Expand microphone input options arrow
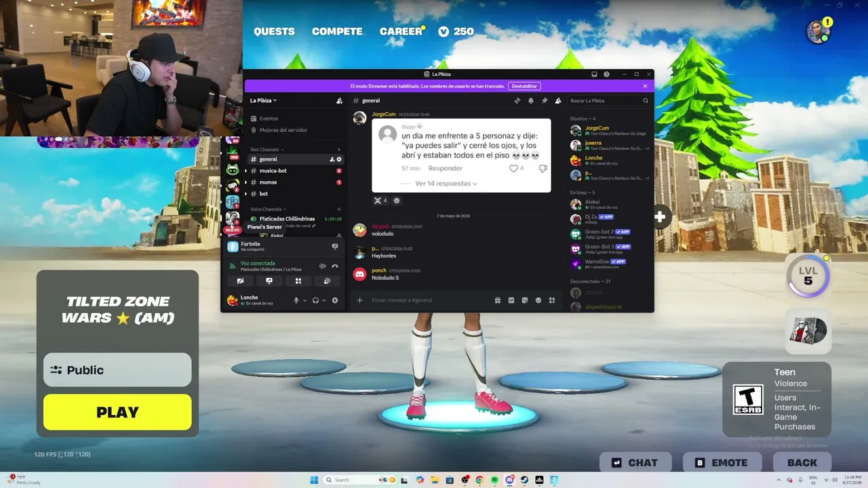The height and width of the screenshot is (488, 868). (x=304, y=300)
